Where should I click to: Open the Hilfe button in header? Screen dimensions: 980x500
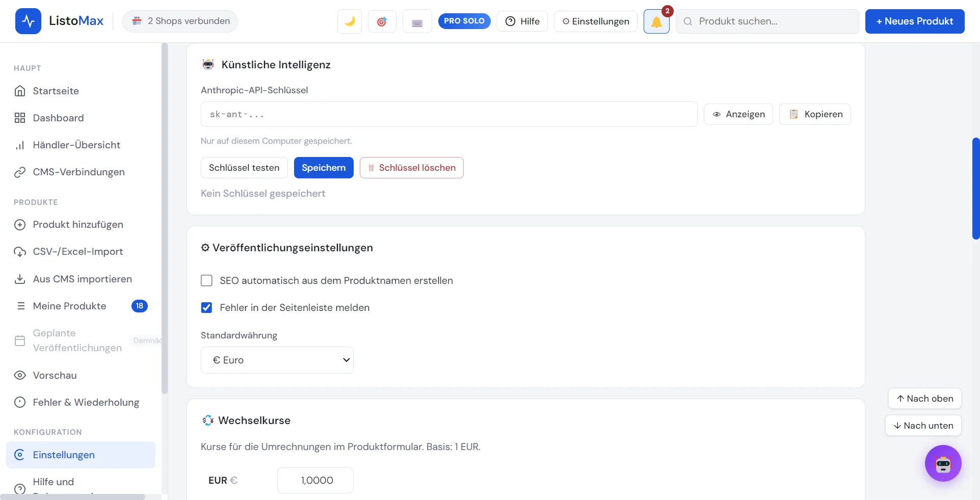pyautogui.click(x=522, y=21)
